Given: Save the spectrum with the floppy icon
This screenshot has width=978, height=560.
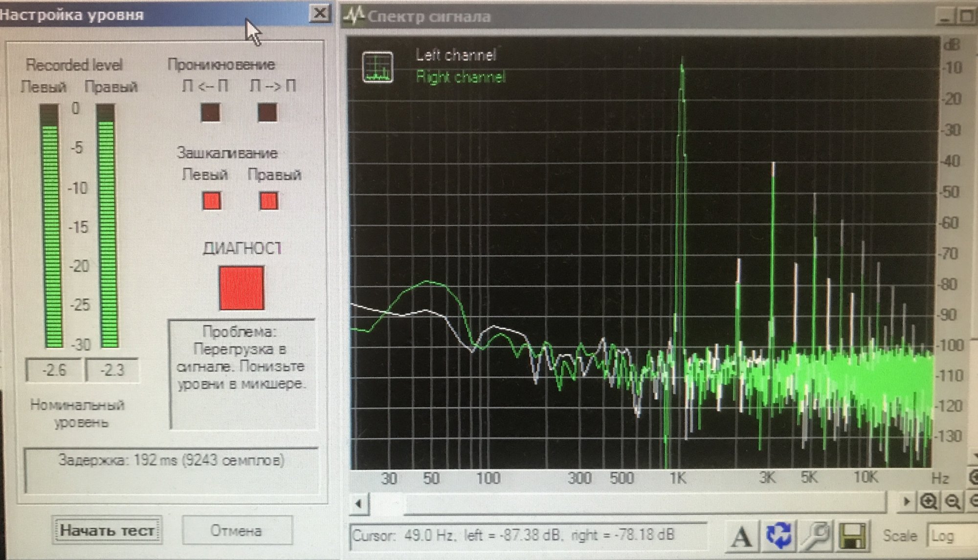Looking at the screenshot, I should (x=851, y=537).
